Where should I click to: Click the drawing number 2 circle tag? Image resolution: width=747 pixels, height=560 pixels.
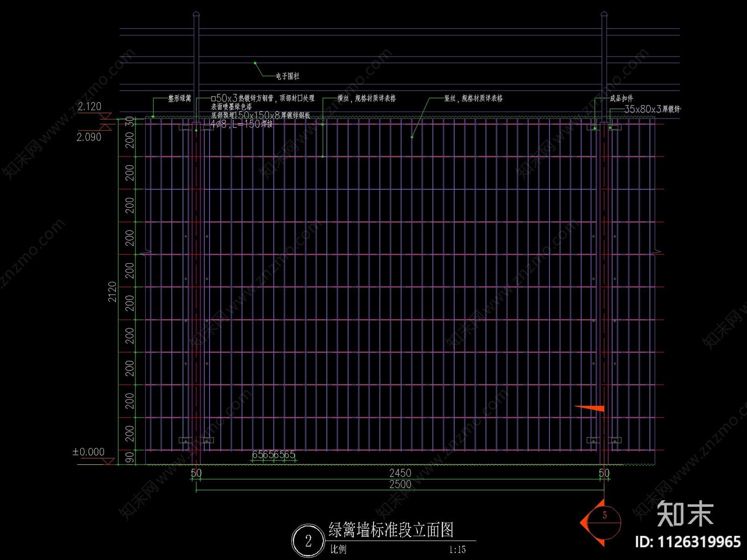[308, 541]
